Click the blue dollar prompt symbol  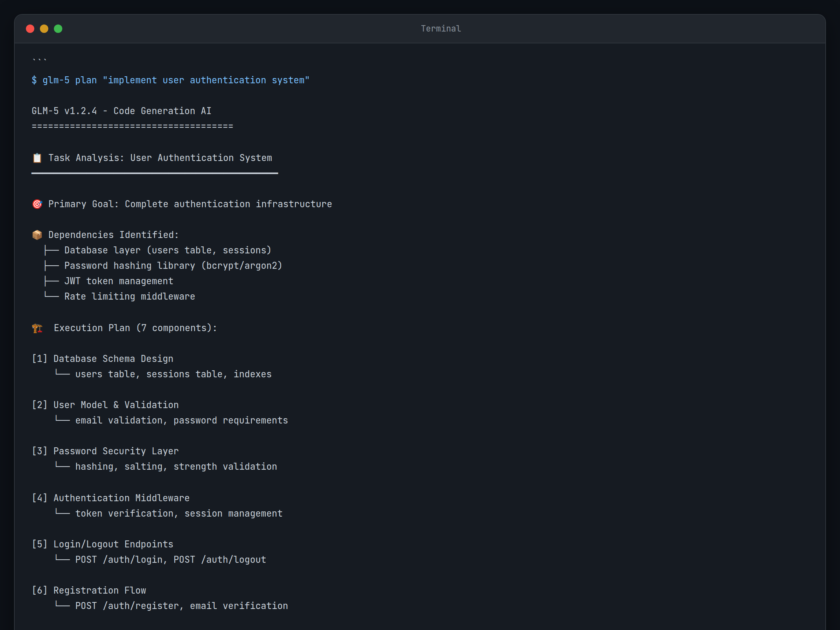tap(34, 80)
